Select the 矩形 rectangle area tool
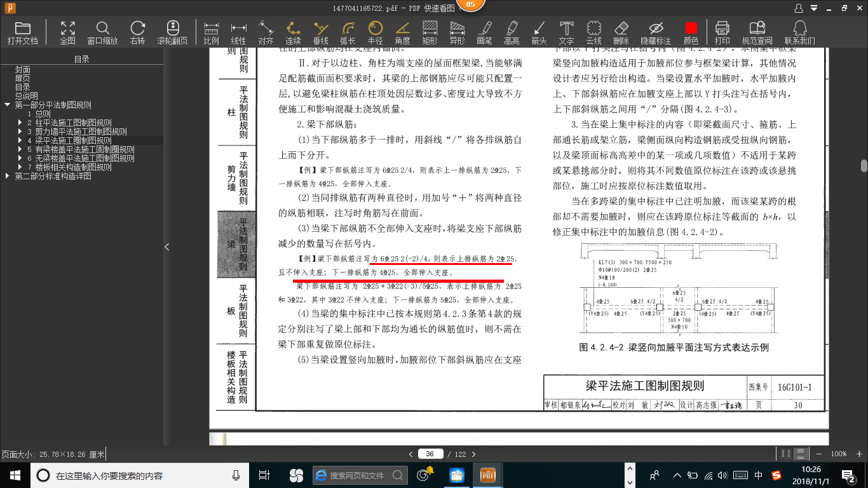The height and width of the screenshot is (488, 868). pyautogui.click(x=430, y=32)
